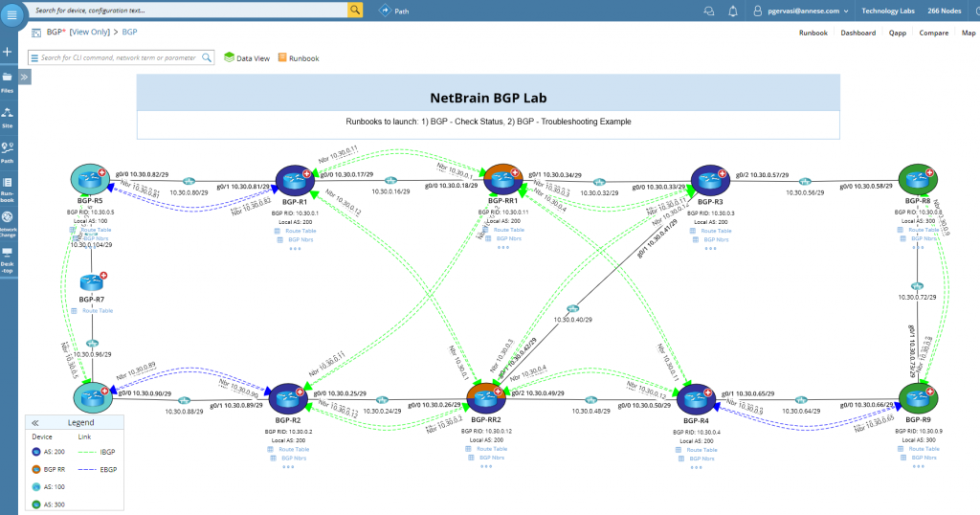This screenshot has height=515, width=980.
Task: Open Route Table link under BGP-RR2
Action: click(492, 449)
